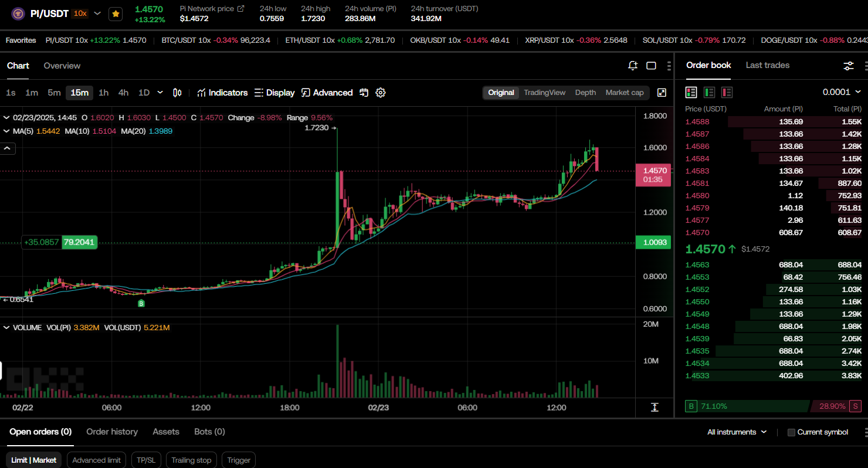The image size is (868, 468).
Task: Select the 1D timeframe
Action: click(x=144, y=93)
